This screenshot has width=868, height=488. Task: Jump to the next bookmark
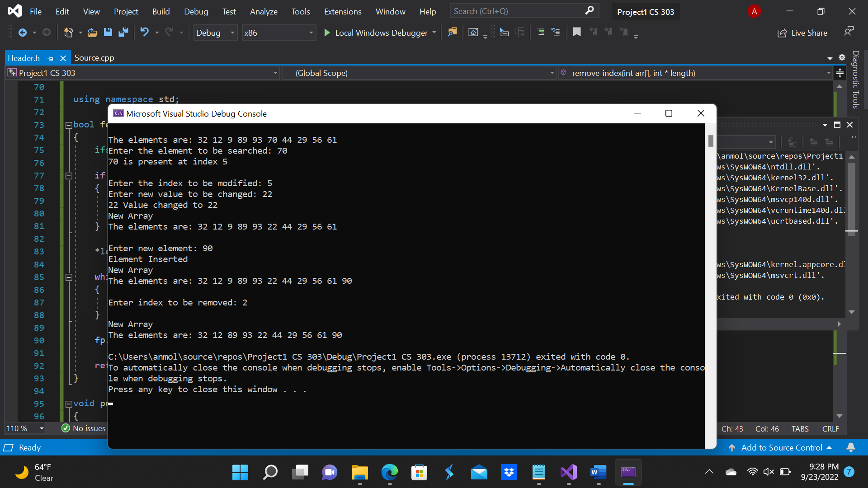coord(608,32)
